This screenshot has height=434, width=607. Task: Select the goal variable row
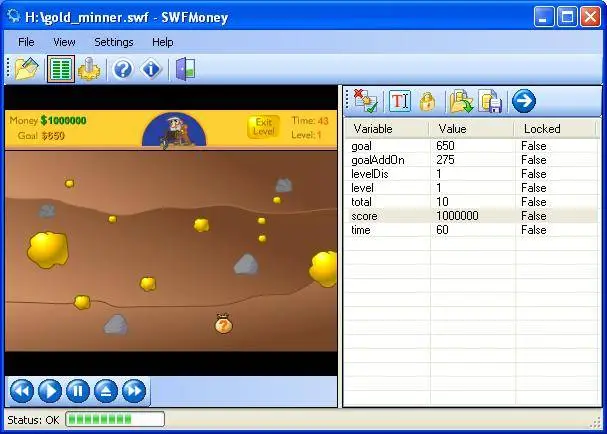[x=471, y=146]
